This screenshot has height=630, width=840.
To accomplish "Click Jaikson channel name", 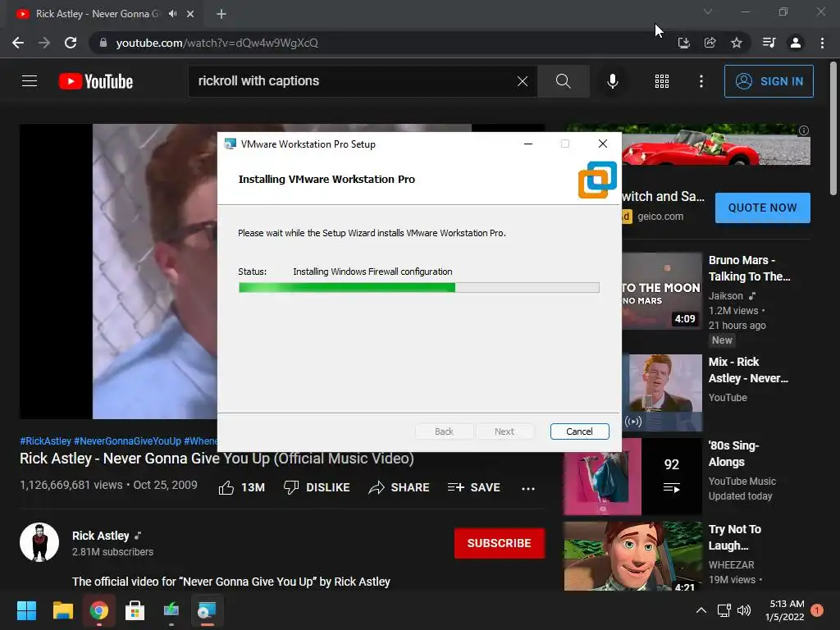I will 725,295.
